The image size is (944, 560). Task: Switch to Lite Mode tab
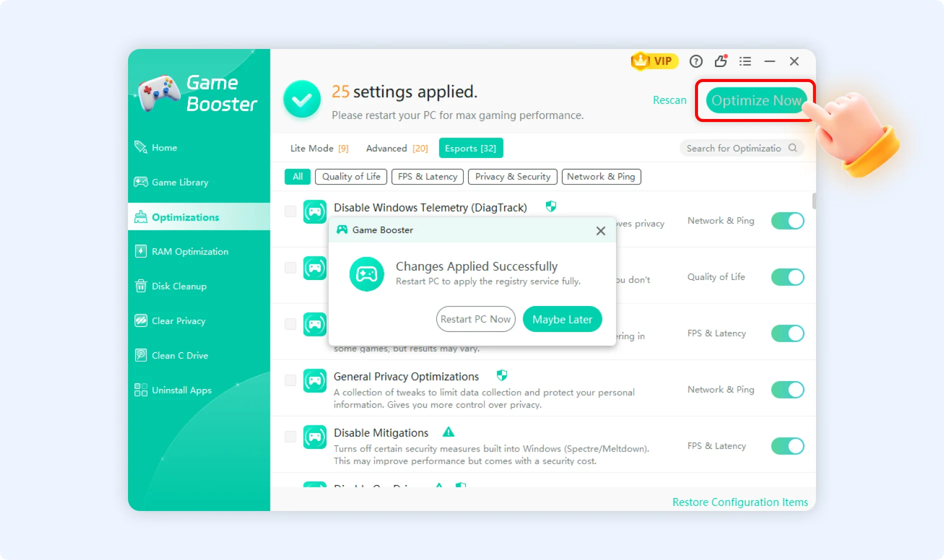tap(319, 148)
